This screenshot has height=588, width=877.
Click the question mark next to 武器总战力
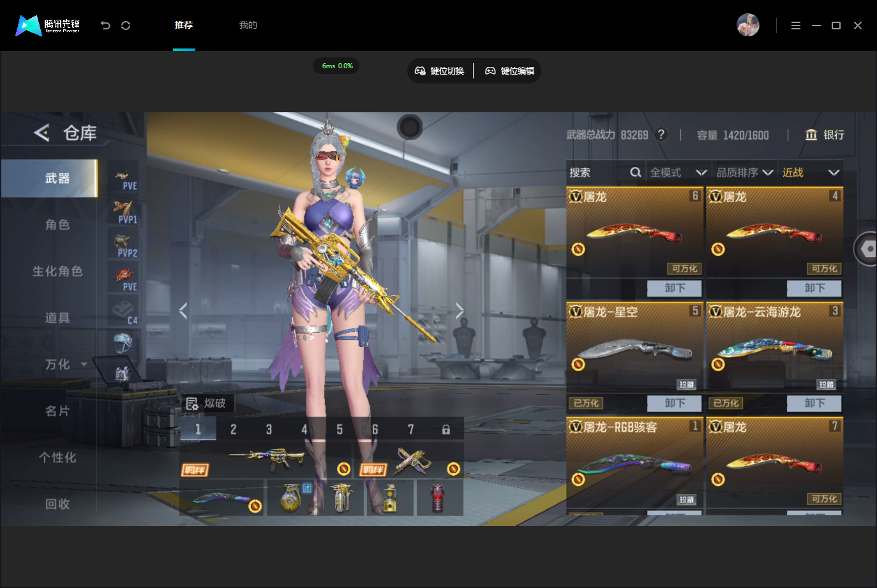click(661, 135)
